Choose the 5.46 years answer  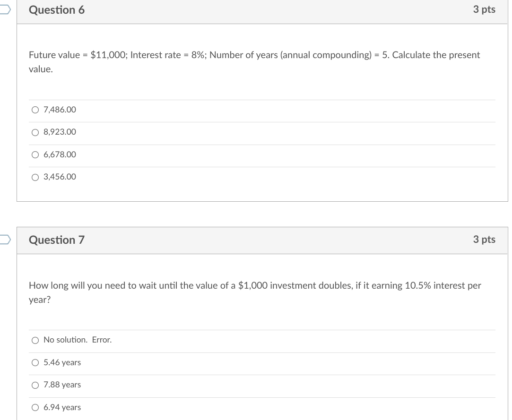point(62,362)
